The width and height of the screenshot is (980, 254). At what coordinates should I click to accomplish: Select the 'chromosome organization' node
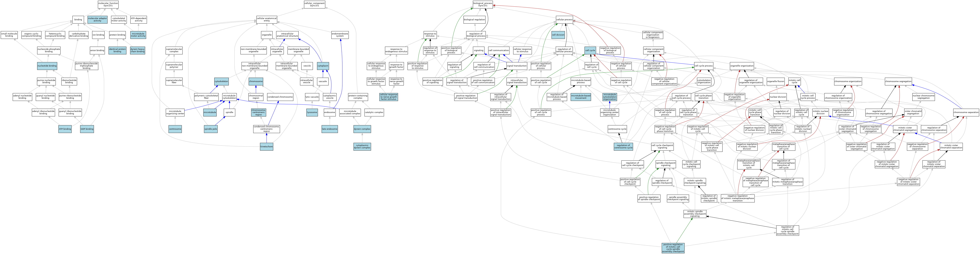click(848, 81)
